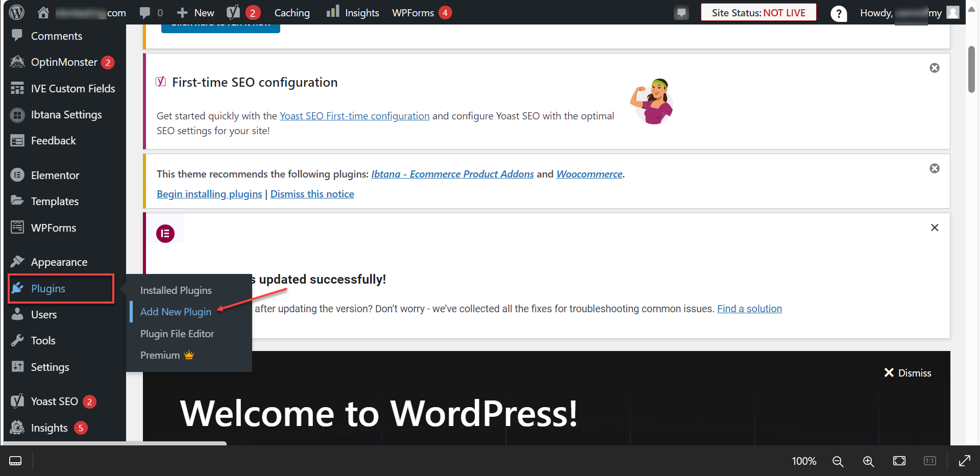This screenshot has height=476, width=980.
Task: Select the Elementor icon in the sidebar
Action: [17, 175]
